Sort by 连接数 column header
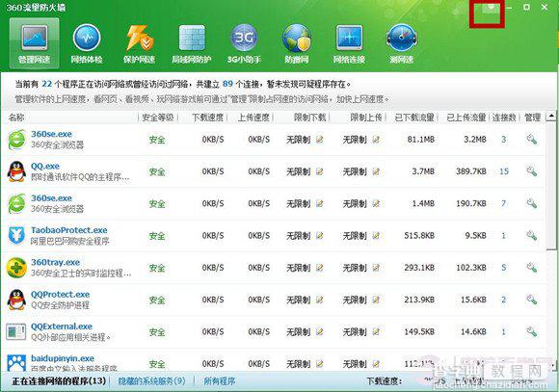 [504, 118]
